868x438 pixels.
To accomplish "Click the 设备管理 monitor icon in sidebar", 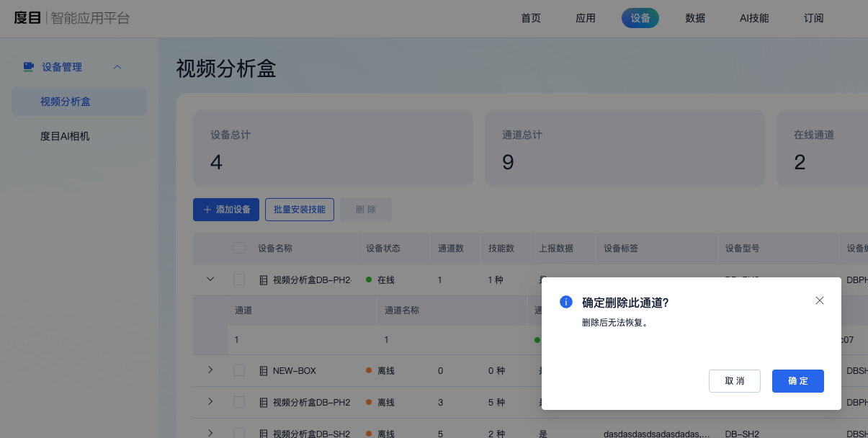I will coord(28,66).
